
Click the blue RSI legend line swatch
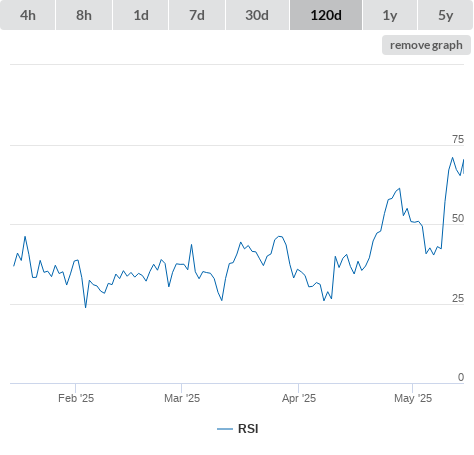225,429
